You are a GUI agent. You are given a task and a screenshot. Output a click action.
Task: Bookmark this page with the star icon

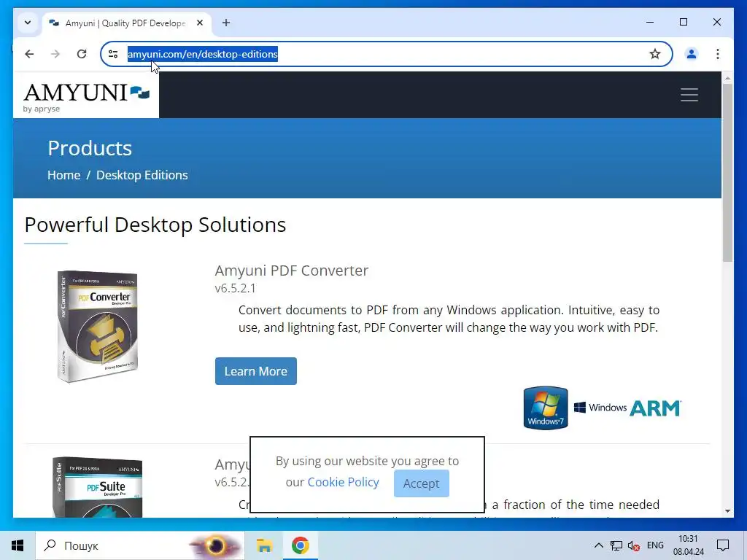[x=655, y=54]
